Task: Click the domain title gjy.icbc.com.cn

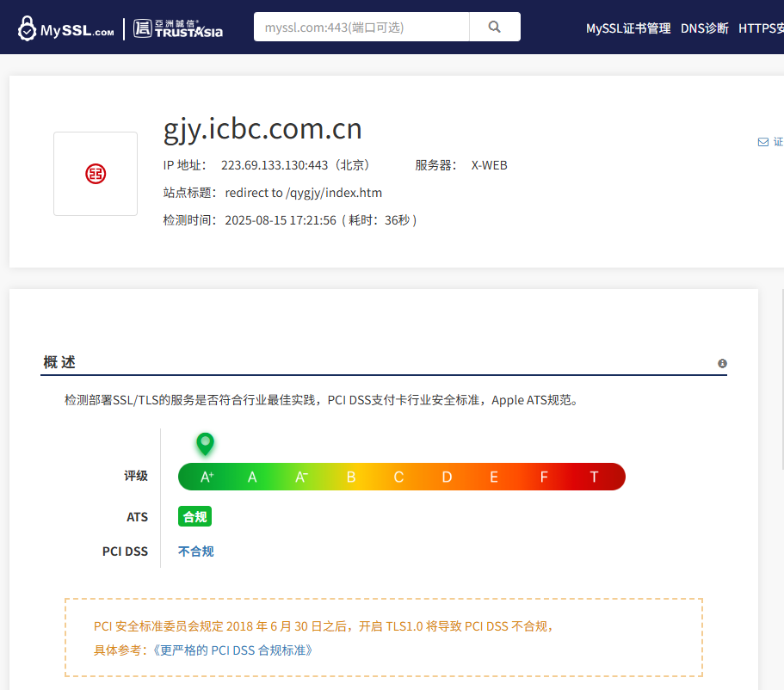Action: [x=262, y=130]
